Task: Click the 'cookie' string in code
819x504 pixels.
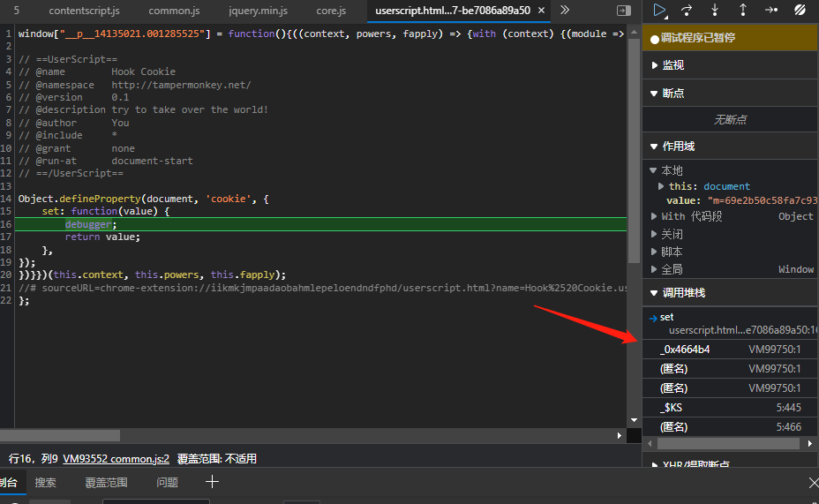Action: pos(228,199)
